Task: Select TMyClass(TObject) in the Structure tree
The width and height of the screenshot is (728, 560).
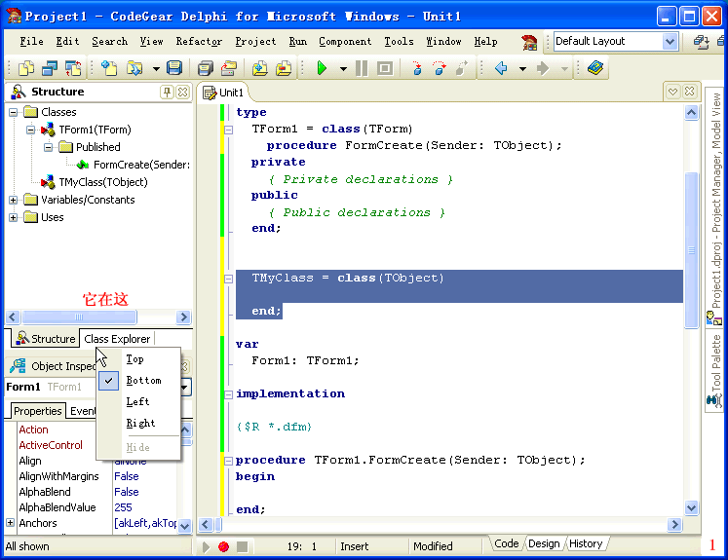Action: (103, 182)
